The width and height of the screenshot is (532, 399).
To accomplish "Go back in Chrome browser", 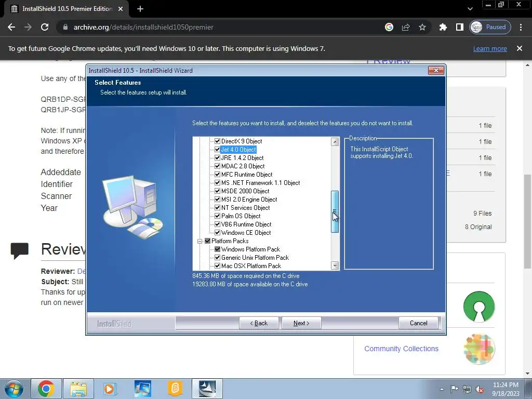I will [x=11, y=27].
